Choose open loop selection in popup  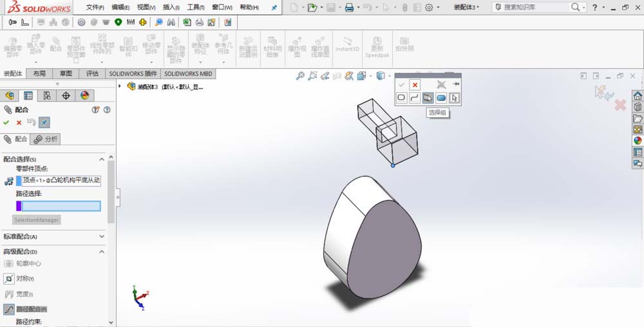click(x=414, y=98)
